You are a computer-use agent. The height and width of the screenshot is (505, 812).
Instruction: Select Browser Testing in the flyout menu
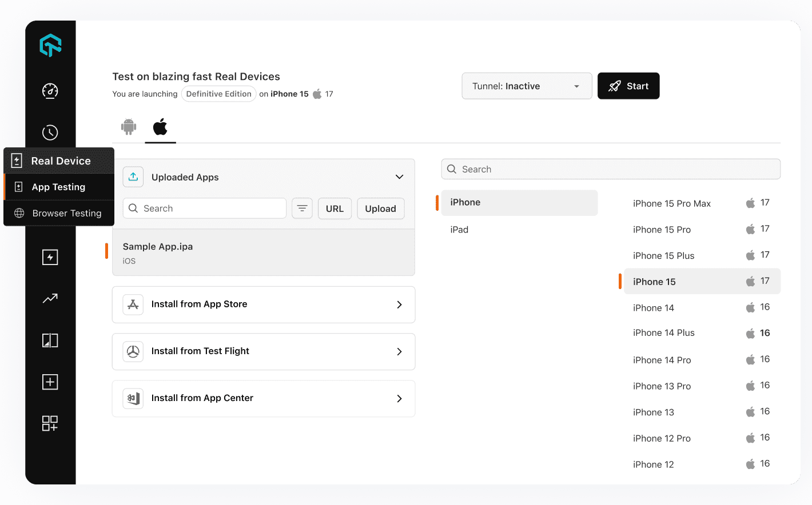(66, 213)
